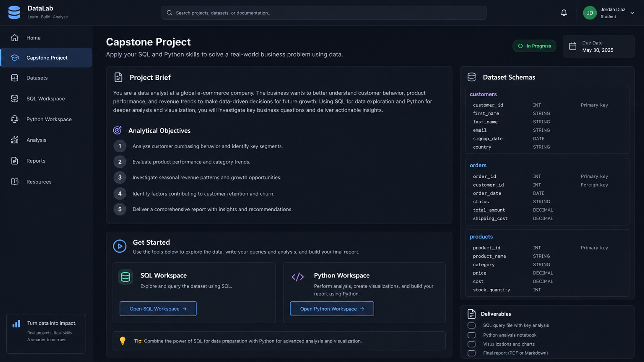Open SQL Workspace sidebar item
644x362 pixels.
pyautogui.click(x=46, y=99)
